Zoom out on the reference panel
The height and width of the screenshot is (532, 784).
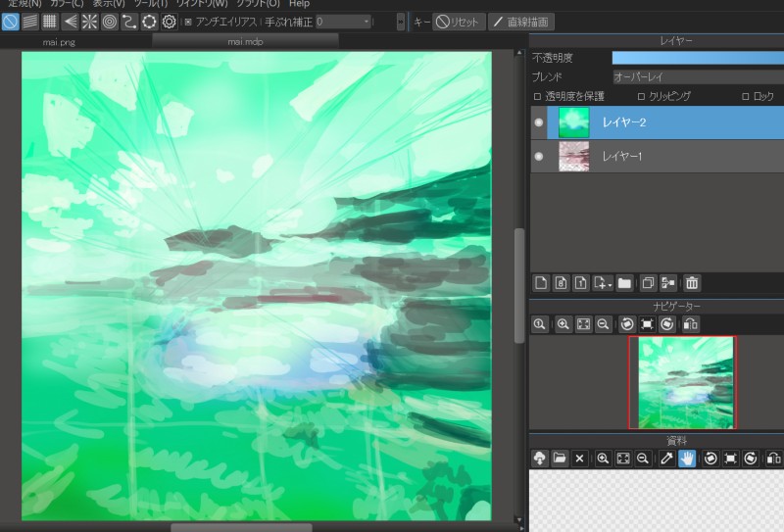[x=643, y=458]
